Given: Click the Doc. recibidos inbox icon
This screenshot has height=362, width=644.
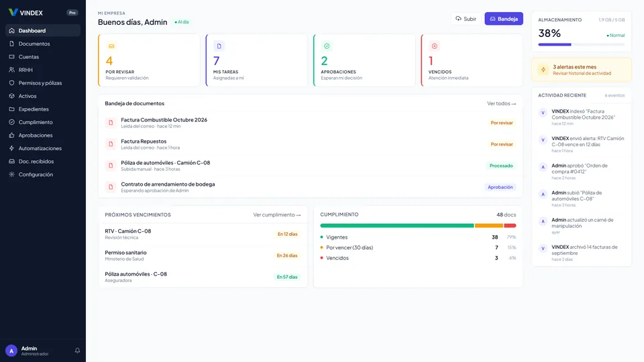Looking at the screenshot, I should coord(11,162).
